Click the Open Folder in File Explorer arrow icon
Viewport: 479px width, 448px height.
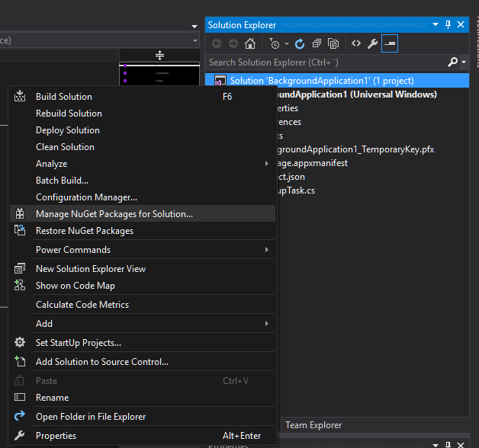click(20, 416)
